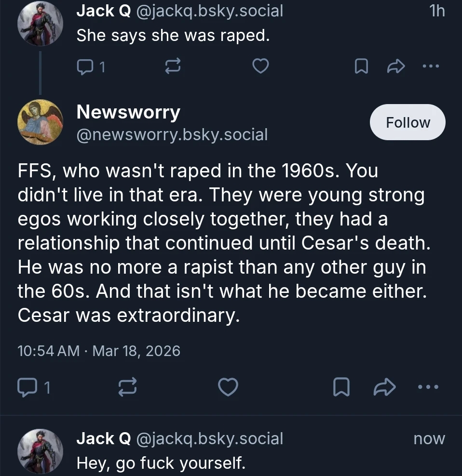Repost the Newsworry post
The height and width of the screenshot is (476, 462).
(128, 387)
